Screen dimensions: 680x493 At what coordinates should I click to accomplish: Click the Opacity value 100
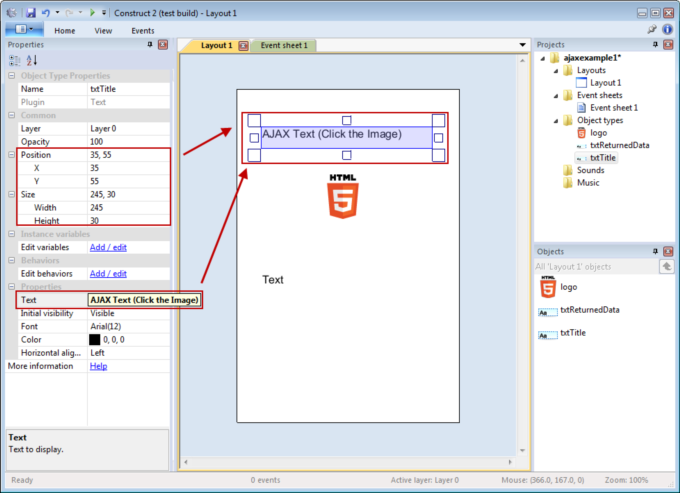(129, 142)
